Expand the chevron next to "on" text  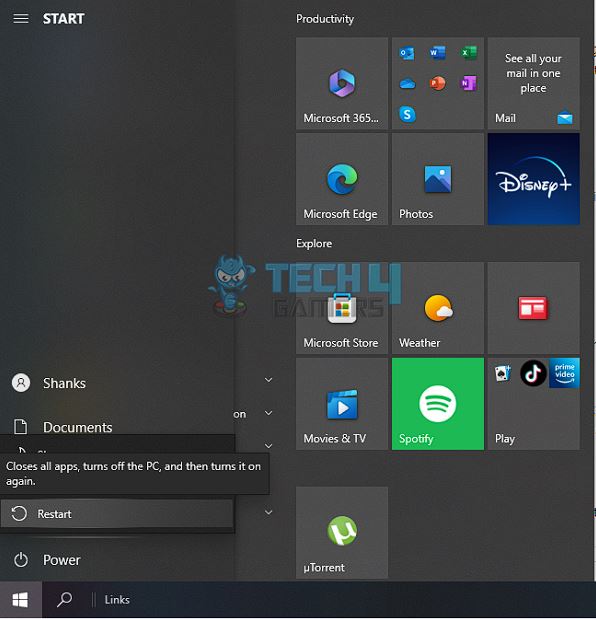pyautogui.click(x=268, y=413)
